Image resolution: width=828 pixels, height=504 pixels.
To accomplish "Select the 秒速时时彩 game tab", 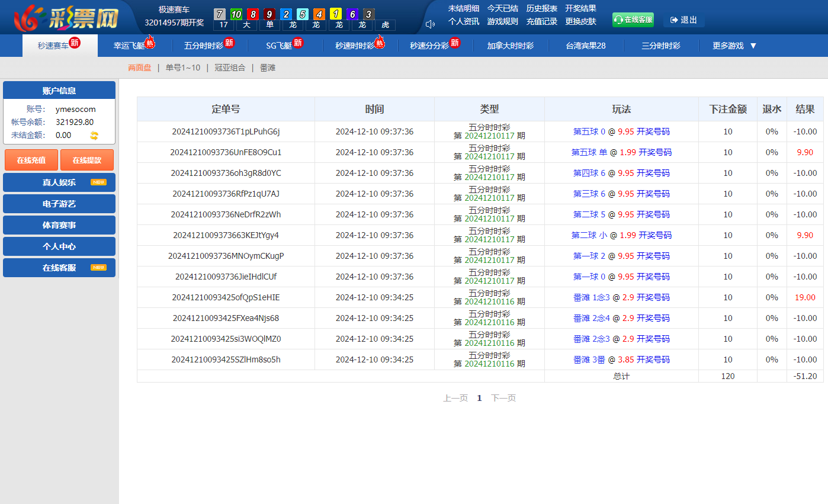I will coord(360,46).
